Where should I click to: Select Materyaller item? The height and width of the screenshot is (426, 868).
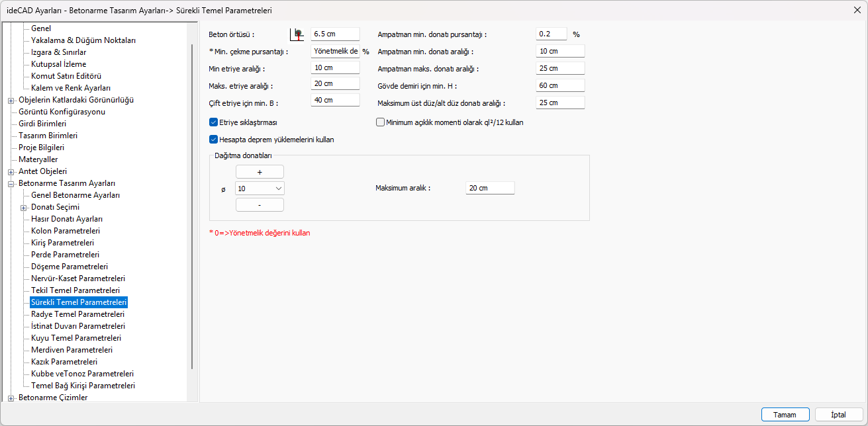coord(38,159)
